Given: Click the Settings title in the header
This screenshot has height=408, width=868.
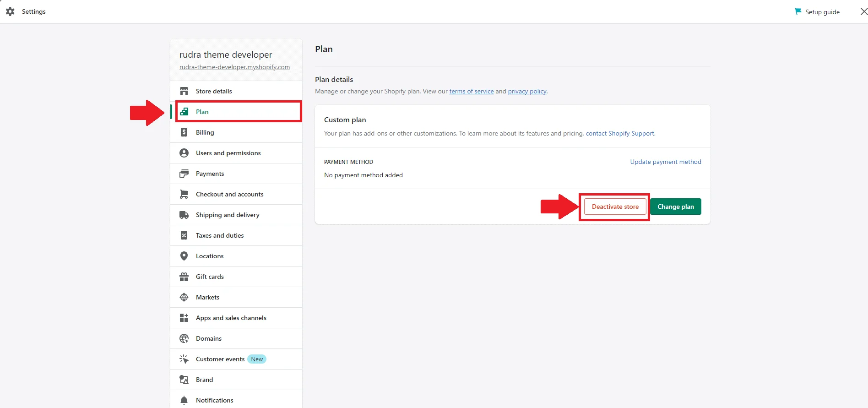Looking at the screenshot, I should pyautogui.click(x=34, y=11).
